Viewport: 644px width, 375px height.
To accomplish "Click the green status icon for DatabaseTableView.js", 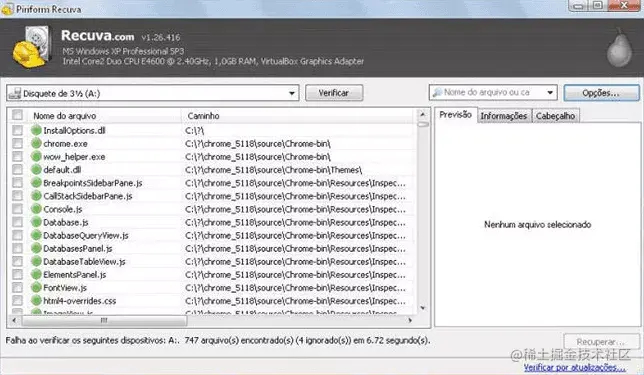I will pos(36,262).
